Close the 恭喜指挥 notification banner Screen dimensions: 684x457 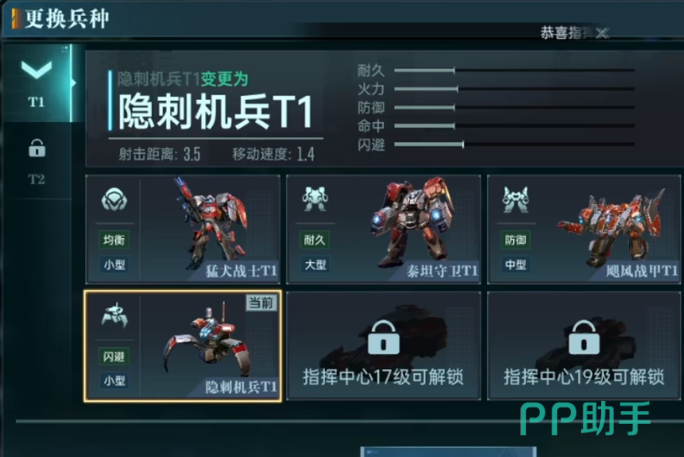coord(602,33)
